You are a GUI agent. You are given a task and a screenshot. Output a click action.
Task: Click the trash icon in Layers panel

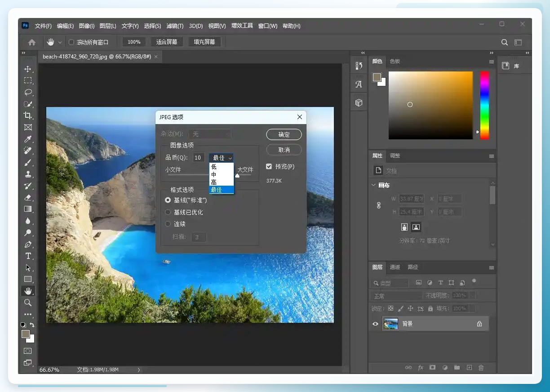pos(481,367)
